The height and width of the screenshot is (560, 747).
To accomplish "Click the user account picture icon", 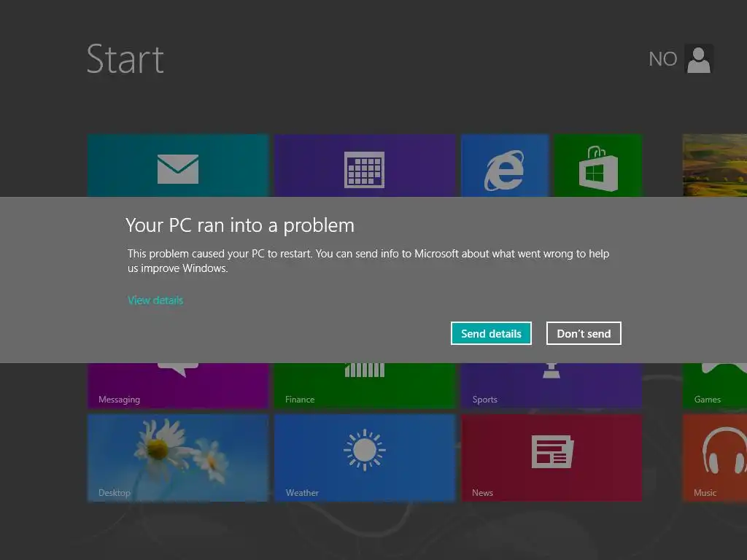I will (699, 59).
